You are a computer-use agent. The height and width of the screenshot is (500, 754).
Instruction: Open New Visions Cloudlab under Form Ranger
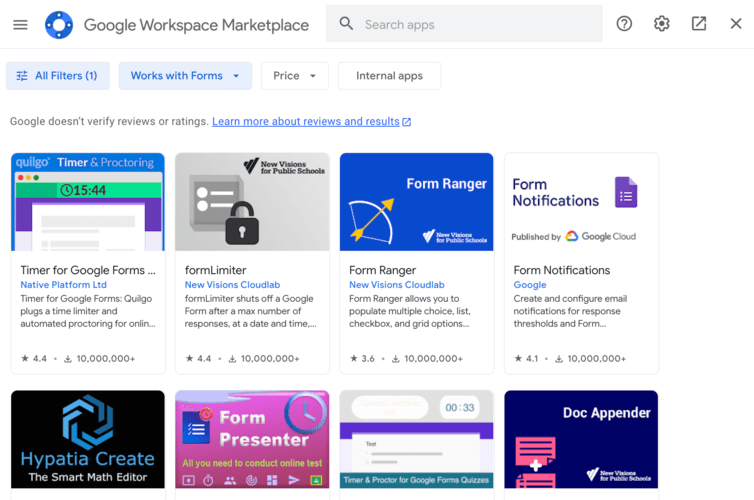tap(397, 285)
